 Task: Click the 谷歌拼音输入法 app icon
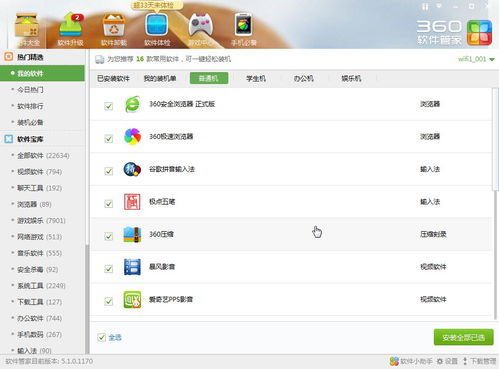click(132, 169)
